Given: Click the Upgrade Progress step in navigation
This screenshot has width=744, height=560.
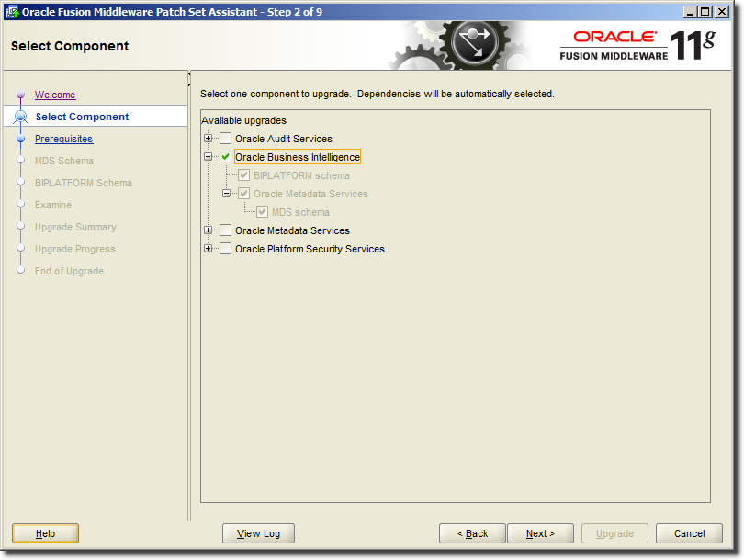Looking at the screenshot, I should coord(75,249).
